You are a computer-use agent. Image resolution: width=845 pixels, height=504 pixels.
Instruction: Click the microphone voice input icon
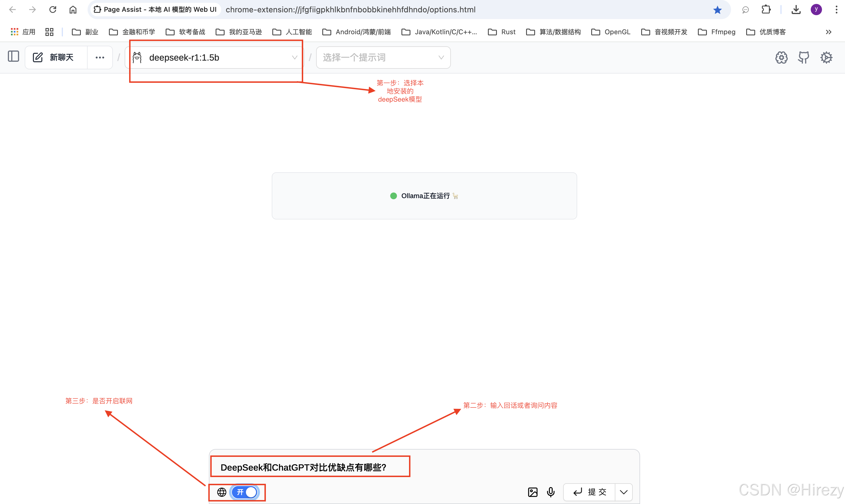pos(551,492)
